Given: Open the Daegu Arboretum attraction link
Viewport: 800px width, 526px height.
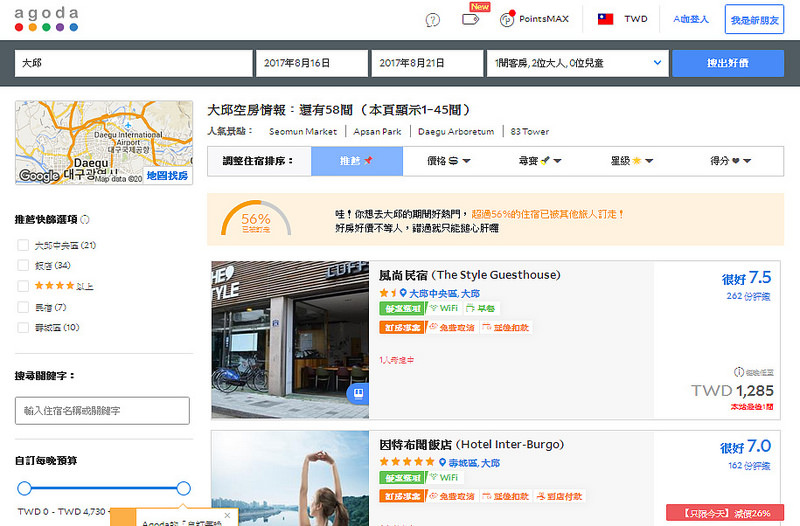Looking at the screenshot, I should 456,132.
